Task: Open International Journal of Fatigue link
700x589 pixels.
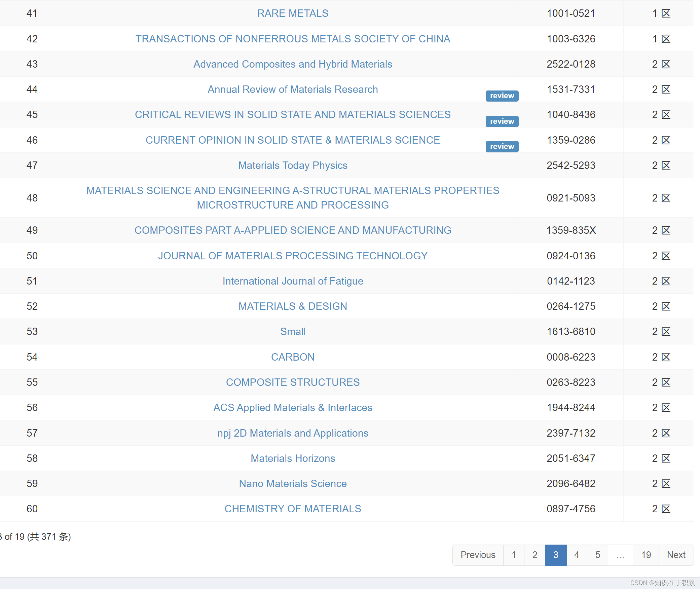Action: (293, 281)
